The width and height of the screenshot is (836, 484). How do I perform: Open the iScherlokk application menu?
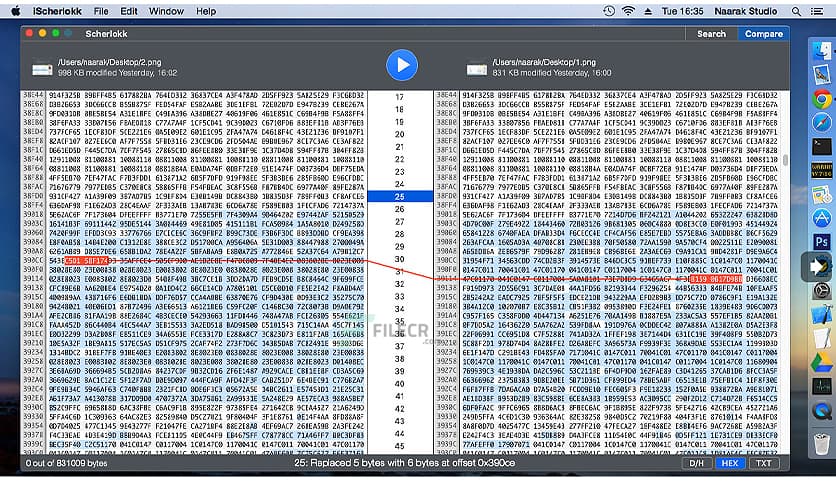(x=57, y=11)
